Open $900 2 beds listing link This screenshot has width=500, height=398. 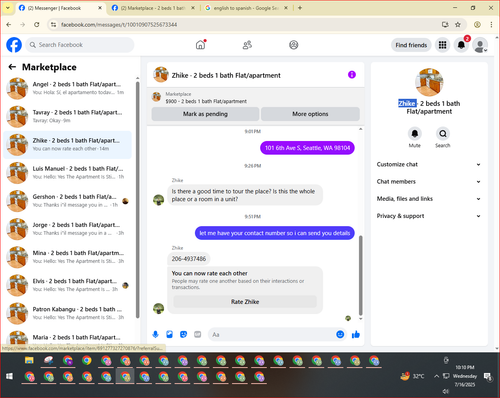coord(206,101)
